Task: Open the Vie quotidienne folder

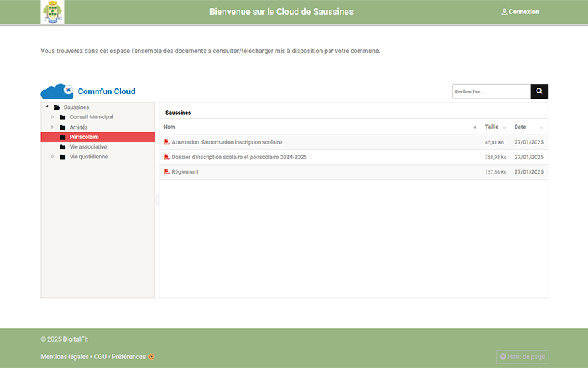Action: point(88,157)
